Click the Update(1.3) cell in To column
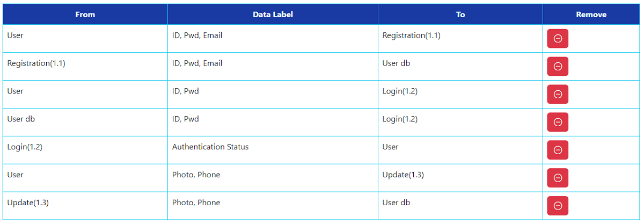The image size is (644, 224). [460, 178]
